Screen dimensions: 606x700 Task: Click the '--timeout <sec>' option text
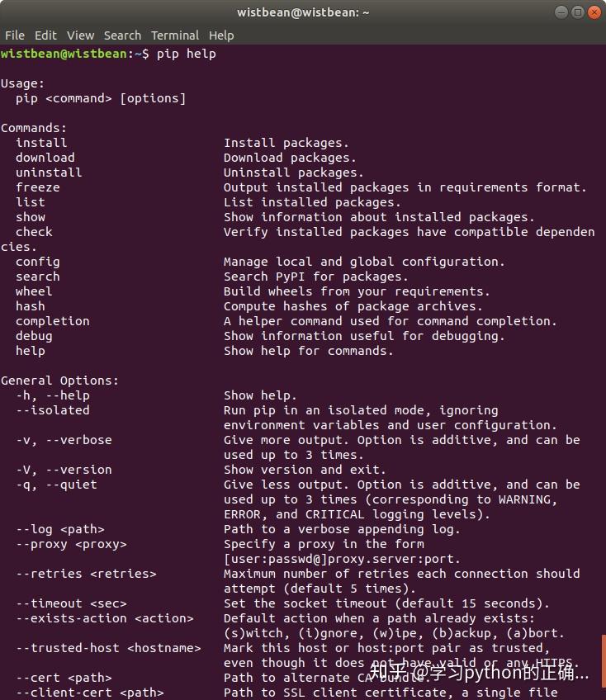coord(71,603)
